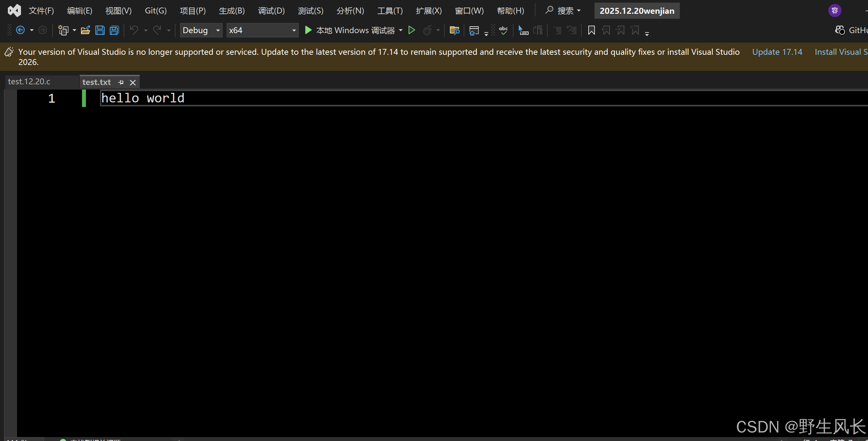
Task: Click in the 搜索 search box
Action: (x=563, y=11)
